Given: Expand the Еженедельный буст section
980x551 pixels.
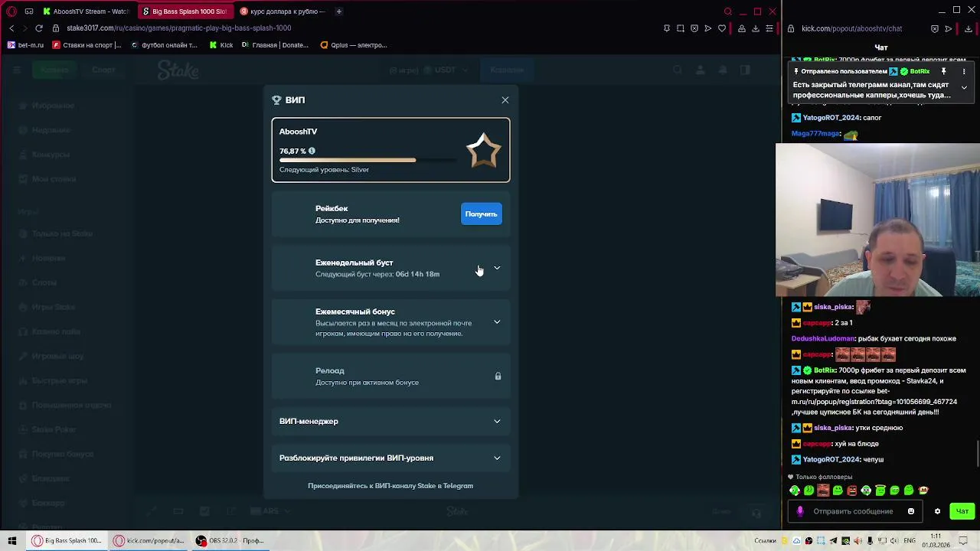Looking at the screenshot, I should tap(390, 268).
